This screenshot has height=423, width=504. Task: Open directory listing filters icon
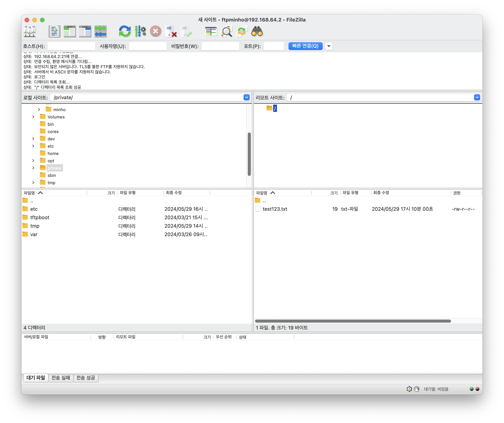point(211,32)
